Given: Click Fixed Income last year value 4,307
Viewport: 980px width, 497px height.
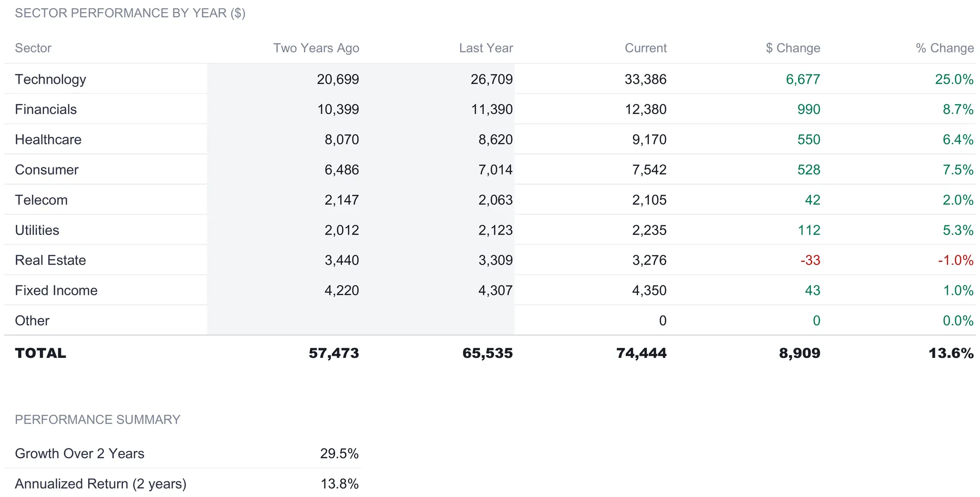Looking at the screenshot, I should coord(496,290).
